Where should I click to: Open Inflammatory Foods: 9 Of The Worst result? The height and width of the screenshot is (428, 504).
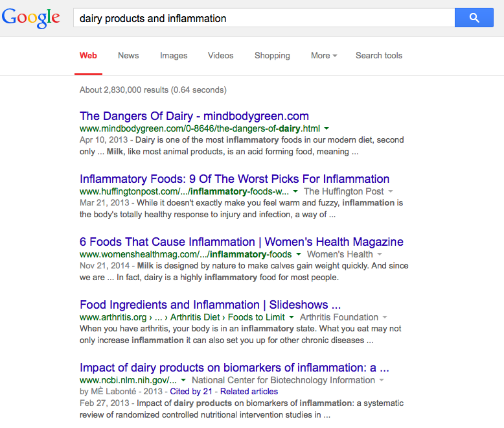(235, 178)
